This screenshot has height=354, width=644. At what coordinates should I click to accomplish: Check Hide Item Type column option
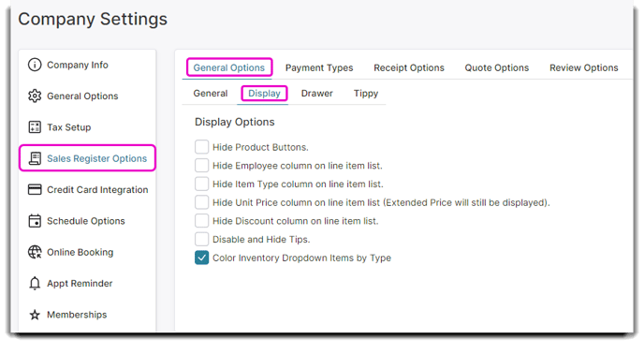coord(201,184)
